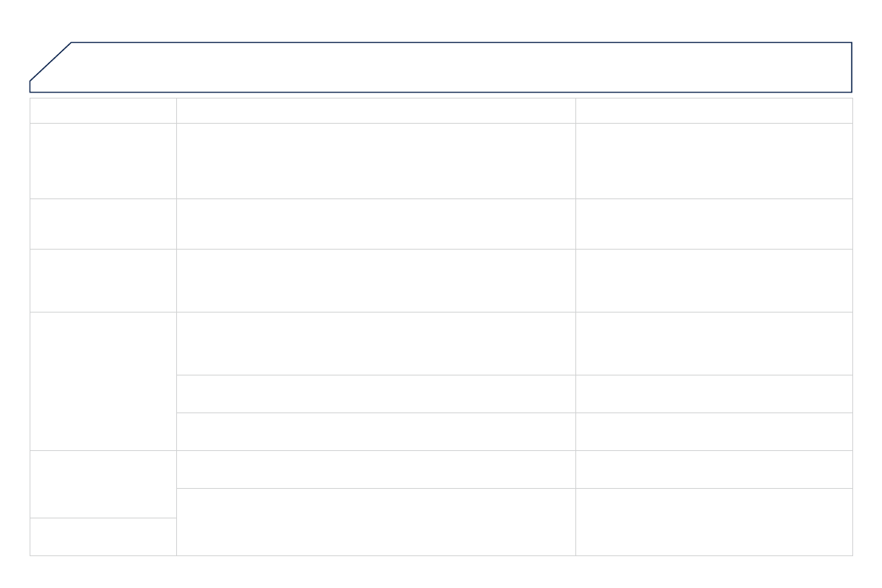
Task: Select middle-column cell in the third table row
Action: [x=375, y=224]
